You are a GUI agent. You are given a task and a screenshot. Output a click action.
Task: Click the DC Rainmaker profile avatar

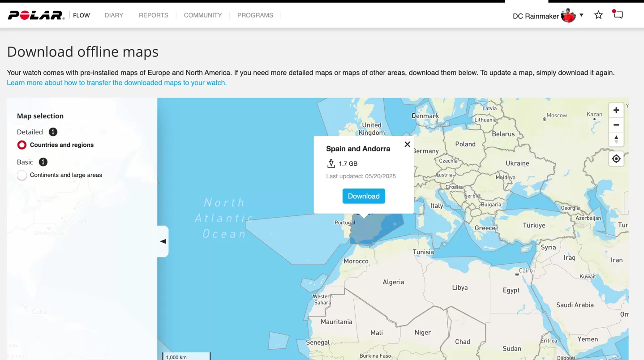[568, 16]
